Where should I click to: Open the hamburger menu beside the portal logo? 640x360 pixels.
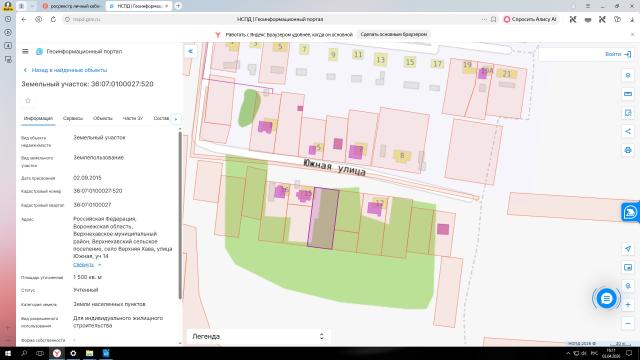tap(25, 51)
